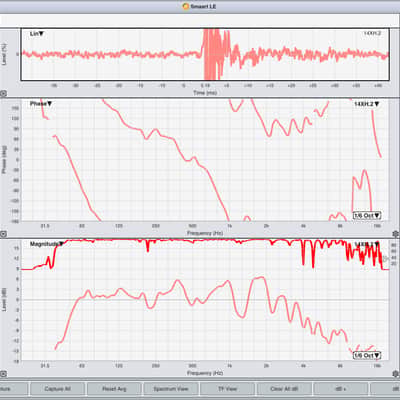
Task: Click inside the Phase frequency plot
Action: tap(205, 160)
